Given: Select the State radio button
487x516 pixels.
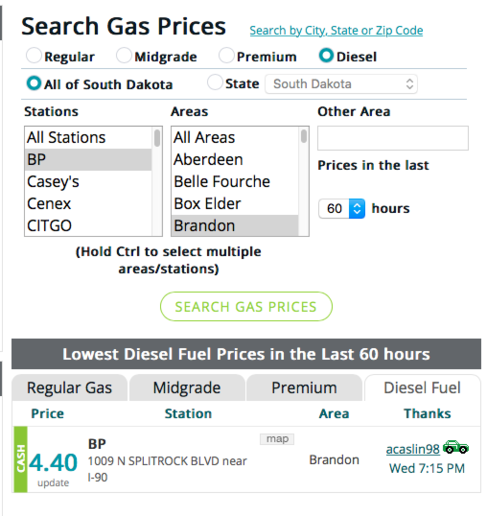Looking at the screenshot, I should (214, 82).
